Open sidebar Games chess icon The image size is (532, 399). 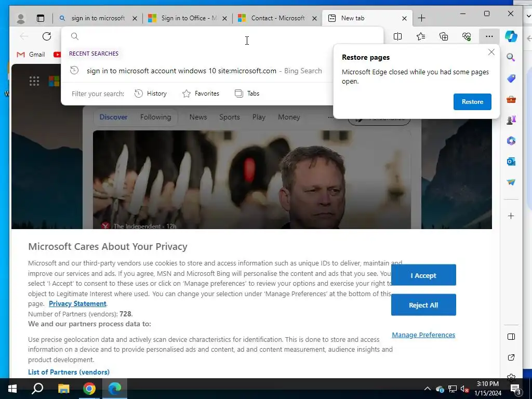pyautogui.click(x=511, y=120)
